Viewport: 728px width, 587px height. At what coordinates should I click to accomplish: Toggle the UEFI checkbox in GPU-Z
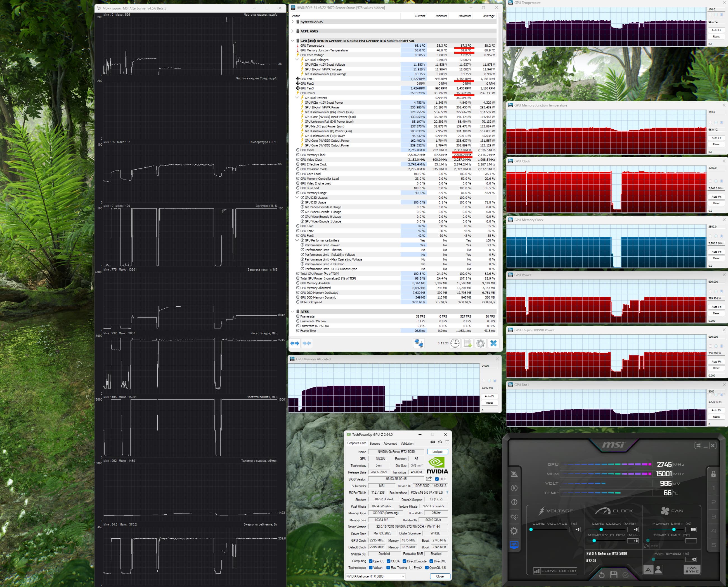click(x=437, y=479)
